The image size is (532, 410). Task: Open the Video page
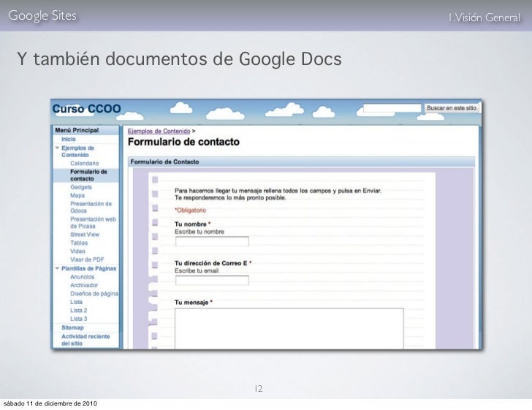point(77,251)
